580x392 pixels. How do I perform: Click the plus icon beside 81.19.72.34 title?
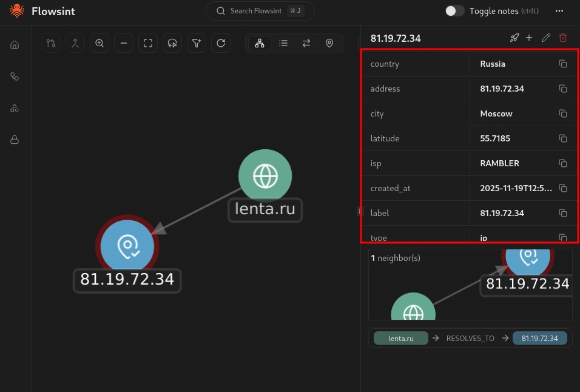[529, 38]
